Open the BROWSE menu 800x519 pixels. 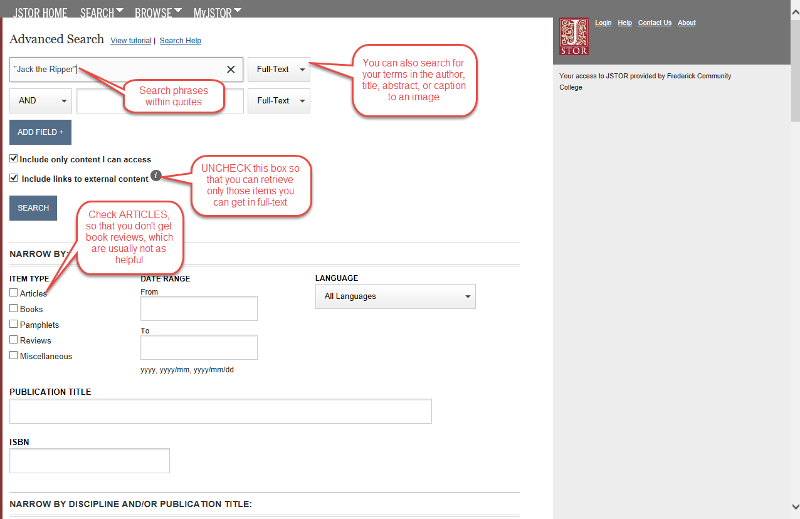point(158,12)
